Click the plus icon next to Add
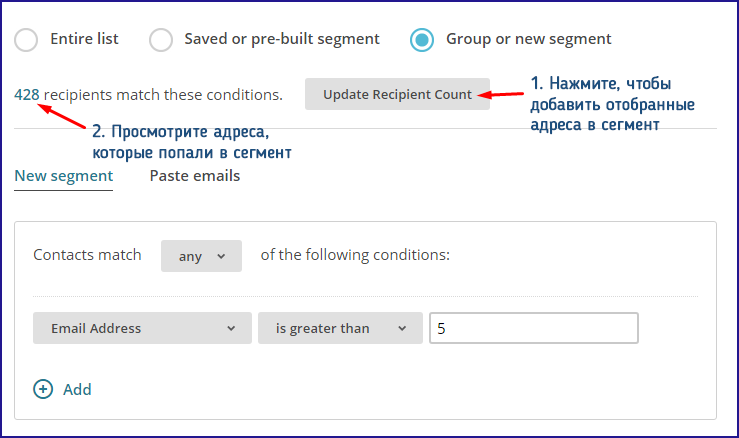 (43, 389)
